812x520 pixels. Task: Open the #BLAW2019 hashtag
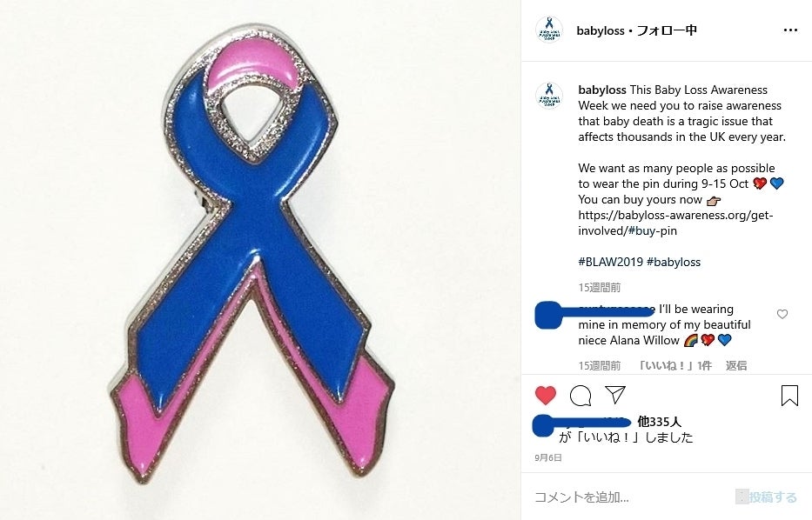(611, 262)
